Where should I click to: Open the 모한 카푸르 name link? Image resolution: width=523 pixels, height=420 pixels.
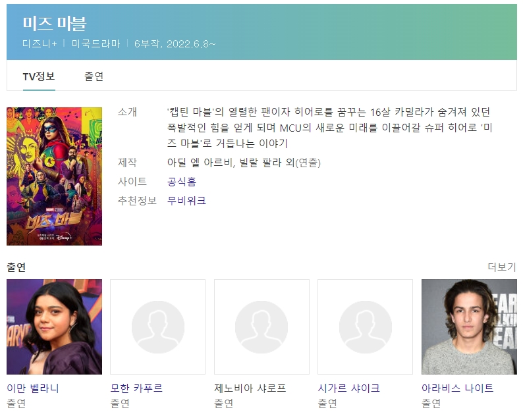[136, 388]
